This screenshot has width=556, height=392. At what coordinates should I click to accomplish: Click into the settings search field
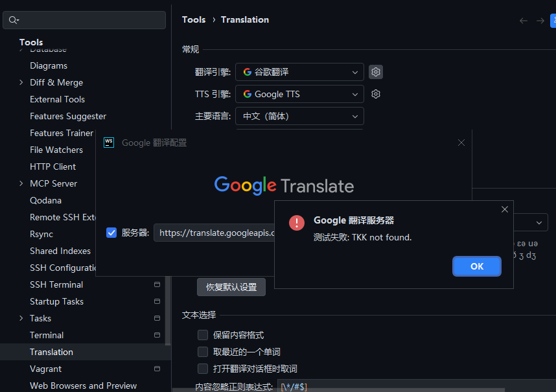click(84, 20)
